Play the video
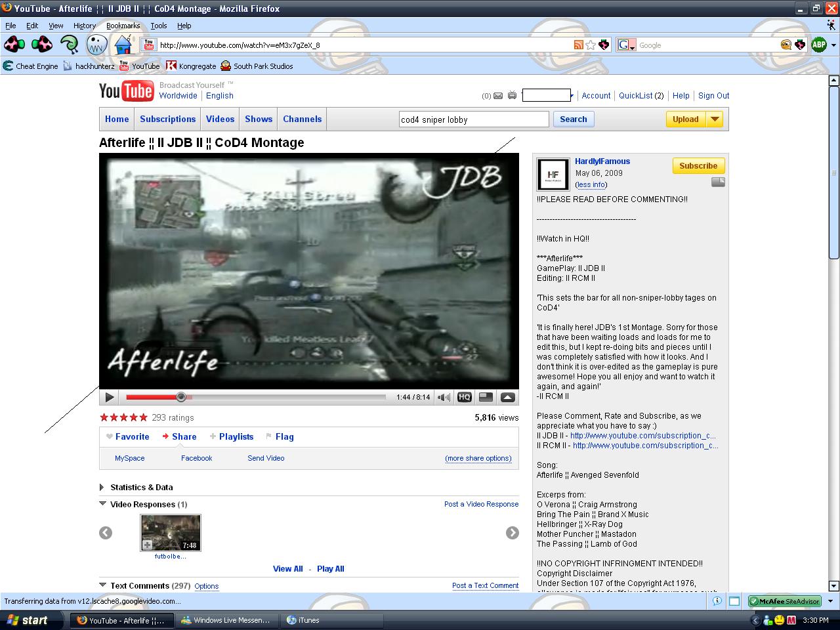 [x=110, y=397]
